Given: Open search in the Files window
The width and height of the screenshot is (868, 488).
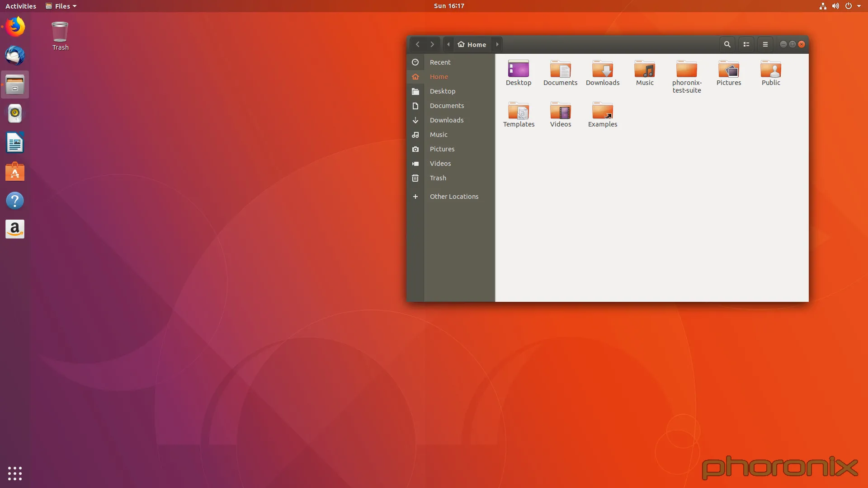Looking at the screenshot, I should 727,44.
